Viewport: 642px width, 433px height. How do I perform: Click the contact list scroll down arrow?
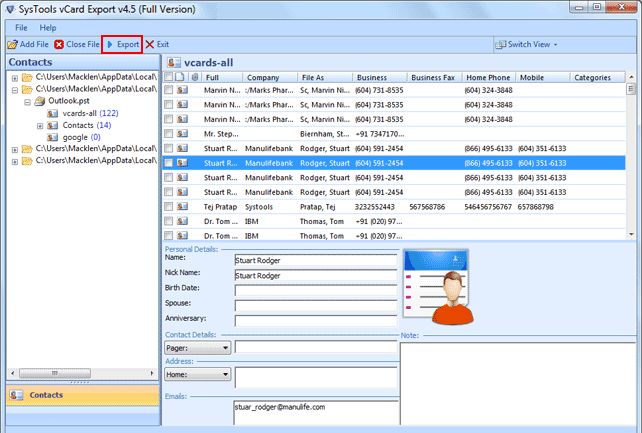click(631, 235)
